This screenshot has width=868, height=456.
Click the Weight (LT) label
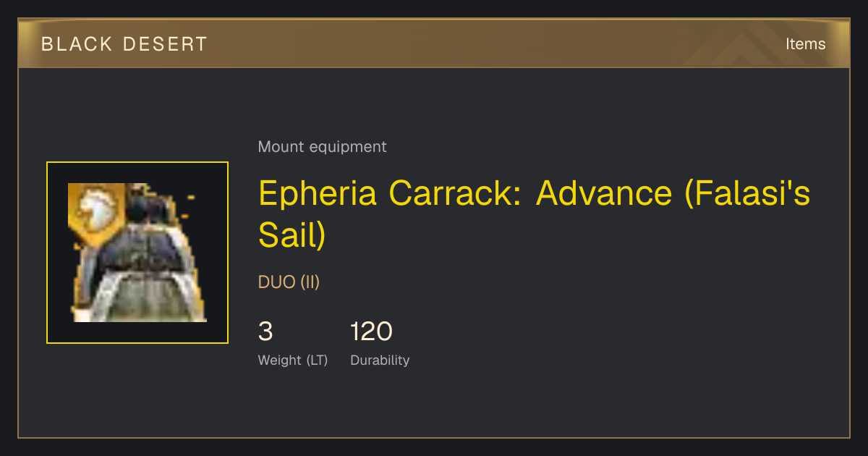click(x=293, y=360)
